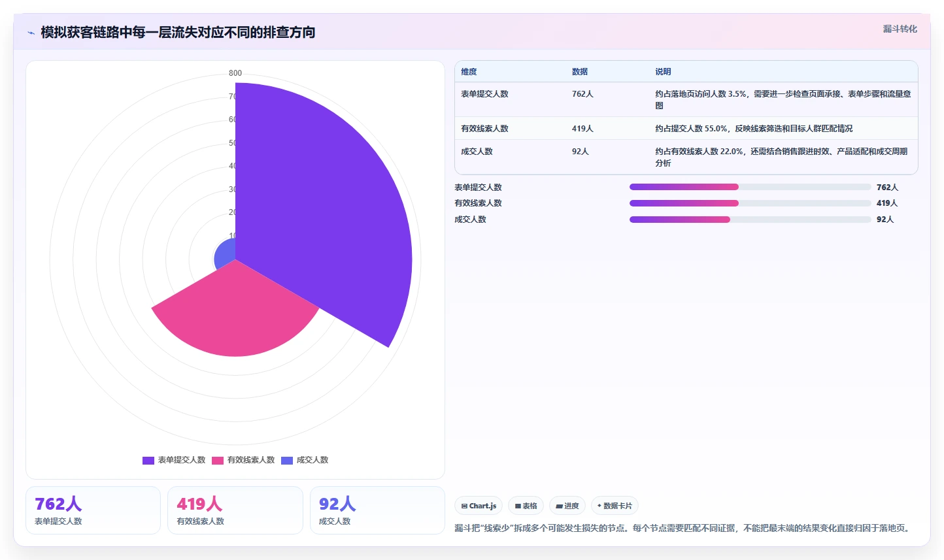Click the 数据 column header
This screenshot has height=560, width=944.
tap(580, 72)
